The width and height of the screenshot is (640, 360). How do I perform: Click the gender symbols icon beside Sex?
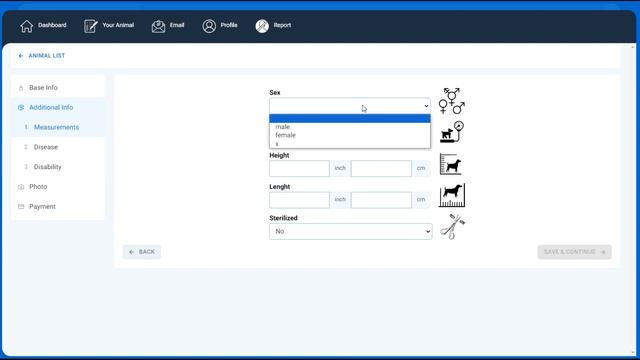coord(452,101)
